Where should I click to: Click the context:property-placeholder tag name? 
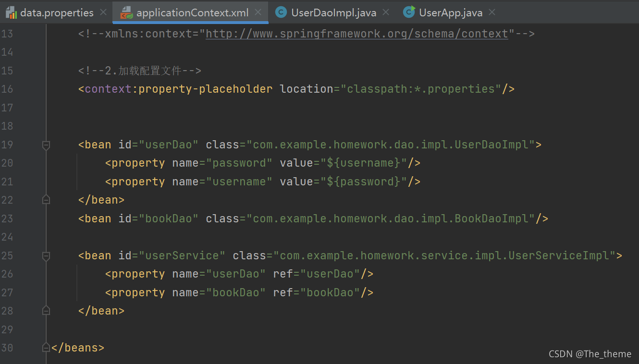tap(179, 89)
